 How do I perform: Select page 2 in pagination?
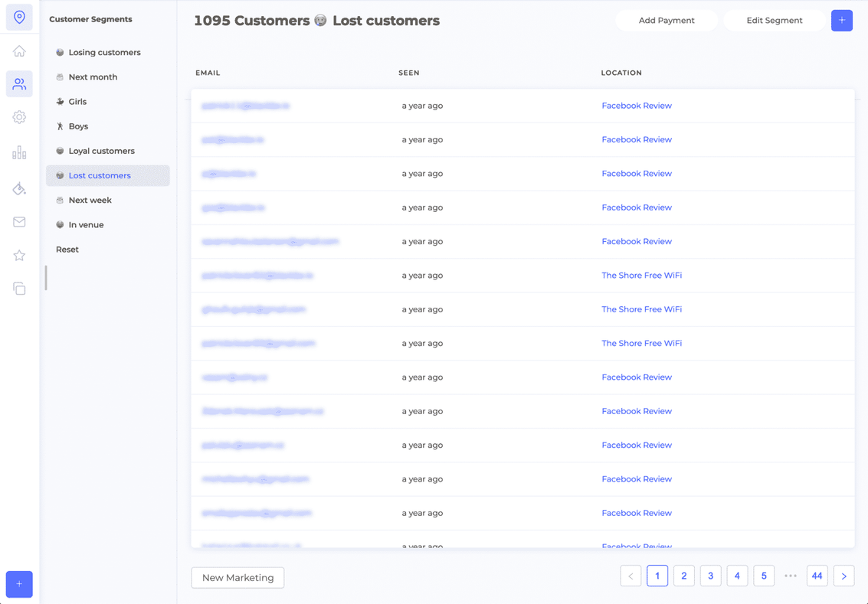click(x=683, y=576)
